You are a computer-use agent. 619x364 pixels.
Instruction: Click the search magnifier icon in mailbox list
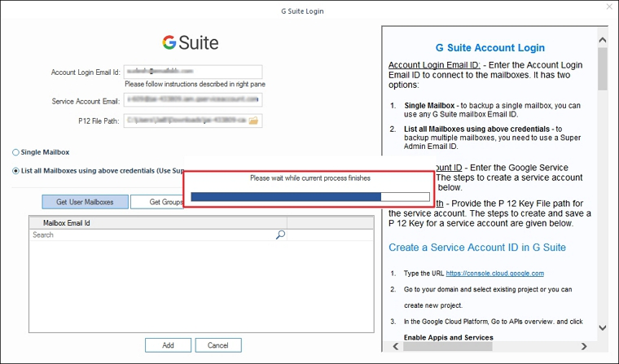point(280,235)
